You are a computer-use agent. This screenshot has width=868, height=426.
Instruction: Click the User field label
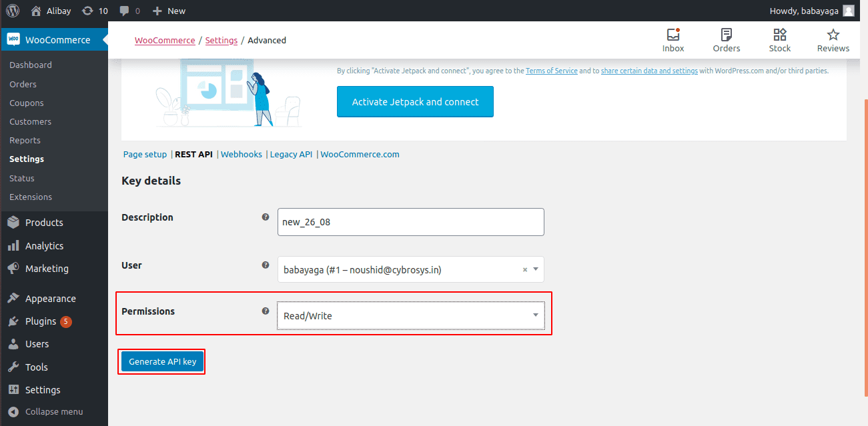(x=131, y=265)
